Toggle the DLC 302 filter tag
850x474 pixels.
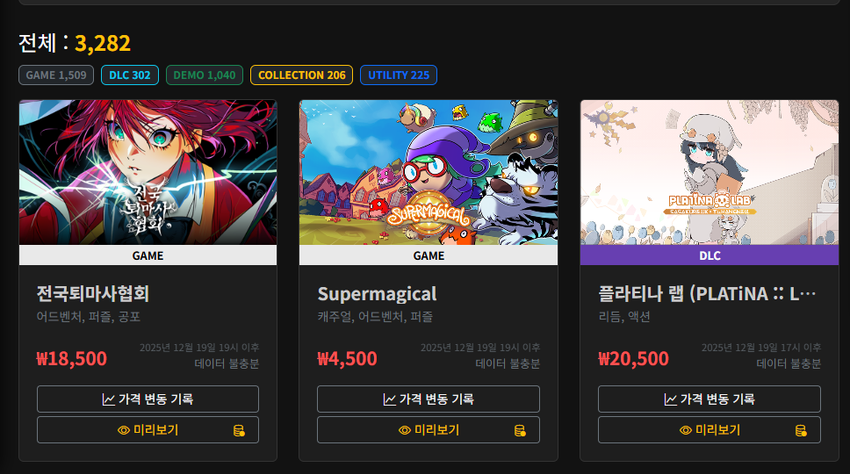click(x=130, y=75)
